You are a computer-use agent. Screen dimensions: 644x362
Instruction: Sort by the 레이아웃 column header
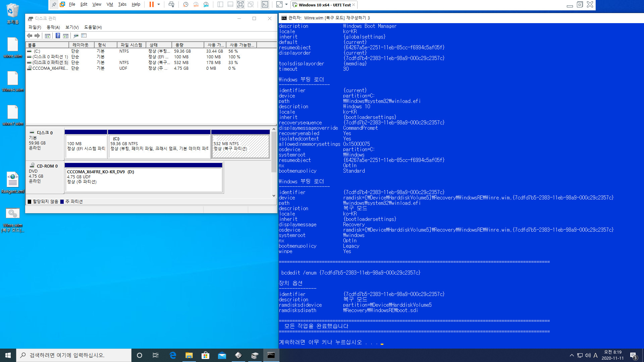(82, 45)
